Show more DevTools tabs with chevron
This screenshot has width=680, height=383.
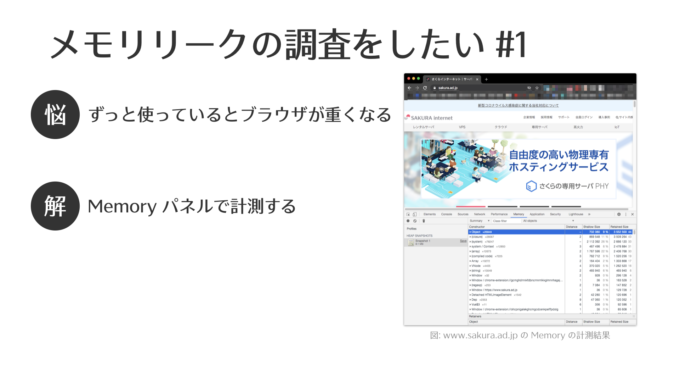click(589, 214)
